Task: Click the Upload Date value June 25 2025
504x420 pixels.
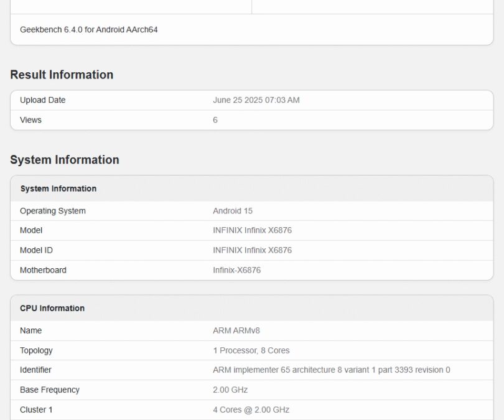Action: point(256,100)
